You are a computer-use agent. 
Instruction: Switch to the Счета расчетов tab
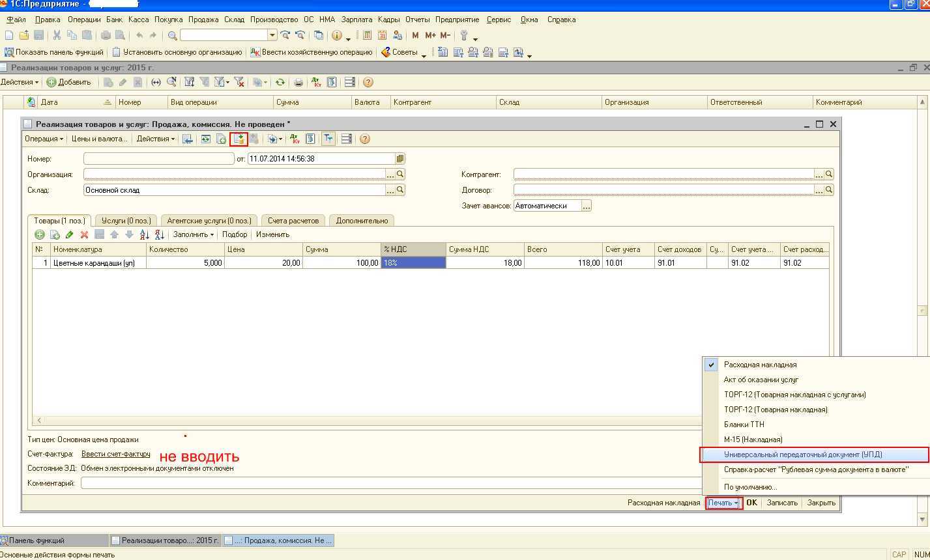coord(293,221)
